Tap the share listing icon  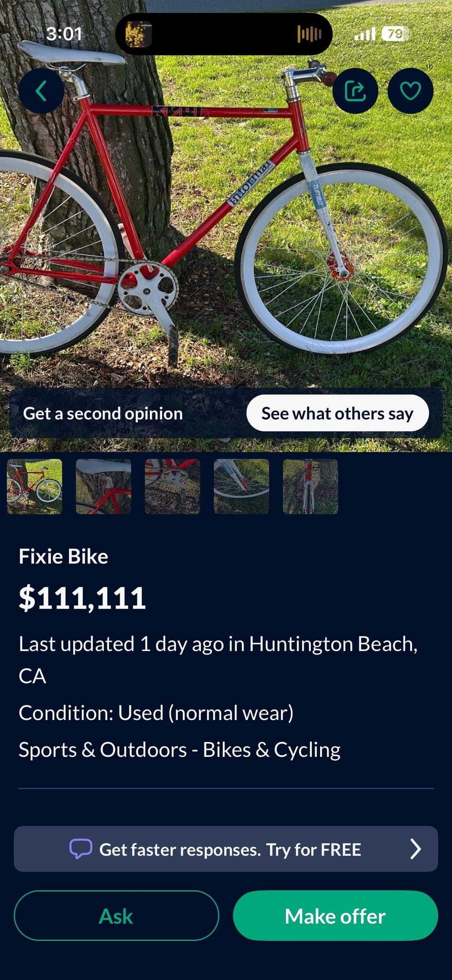[x=355, y=91]
